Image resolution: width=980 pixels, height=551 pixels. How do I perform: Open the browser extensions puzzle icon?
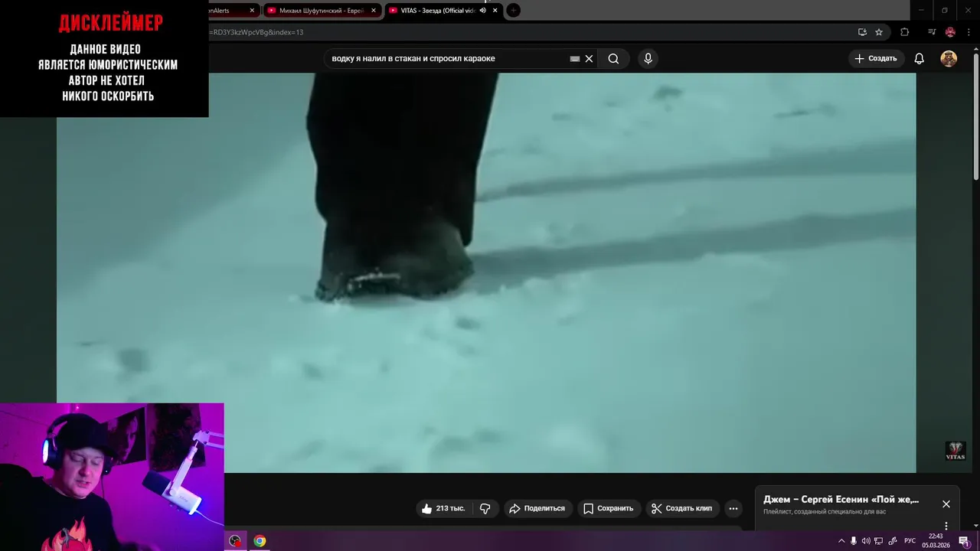[904, 32]
